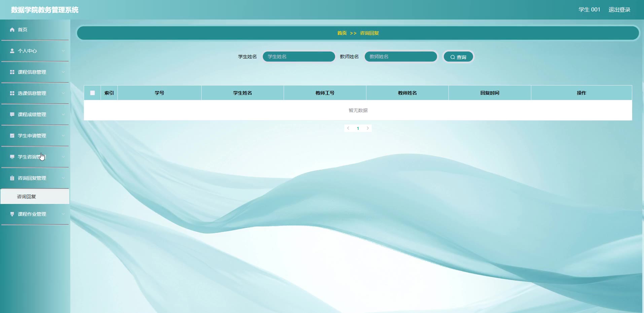Open the 选课信息管理 menu
The height and width of the screenshot is (313, 644).
[35, 93]
